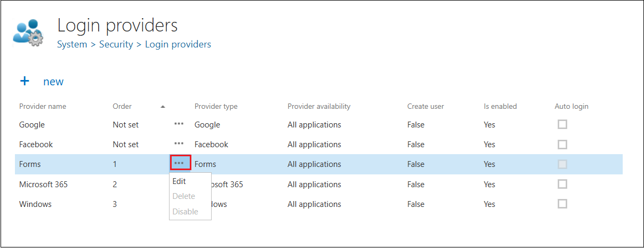This screenshot has width=644, height=248.
Task: Click the plus icon to add provider
Action: 25,81
